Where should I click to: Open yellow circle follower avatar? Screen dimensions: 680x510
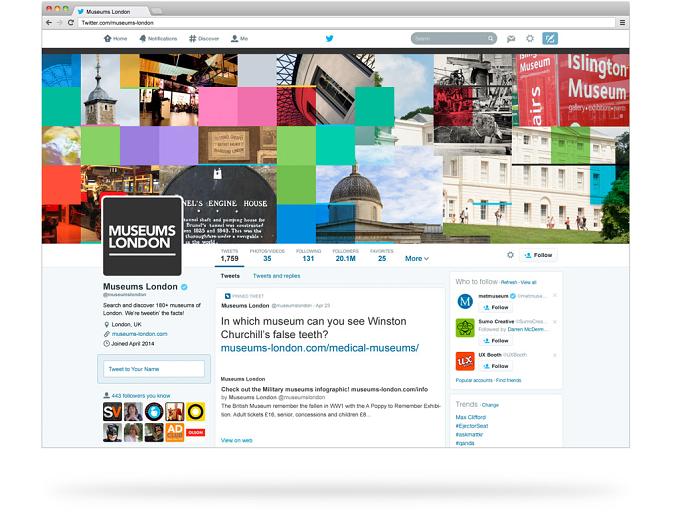coord(196,412)
